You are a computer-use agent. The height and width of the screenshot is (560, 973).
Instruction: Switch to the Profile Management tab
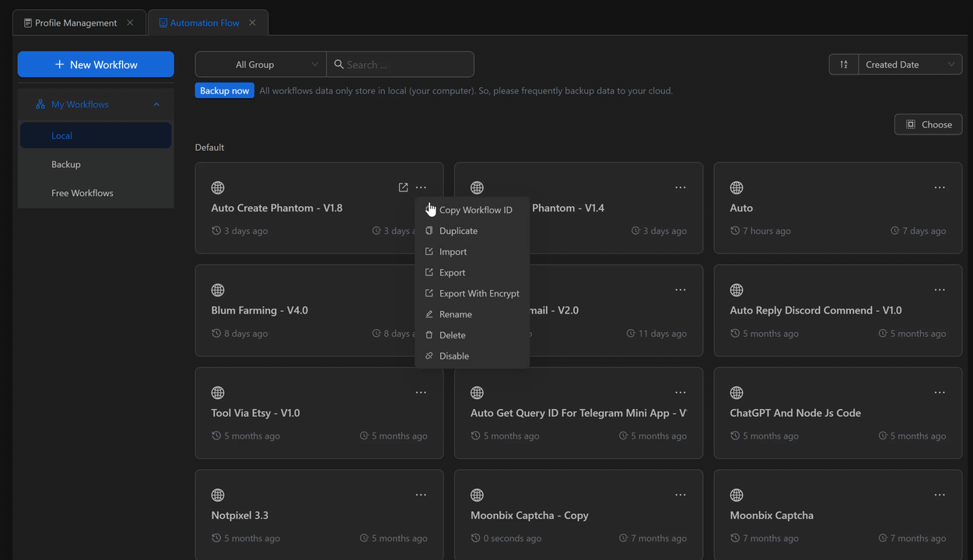75,23
